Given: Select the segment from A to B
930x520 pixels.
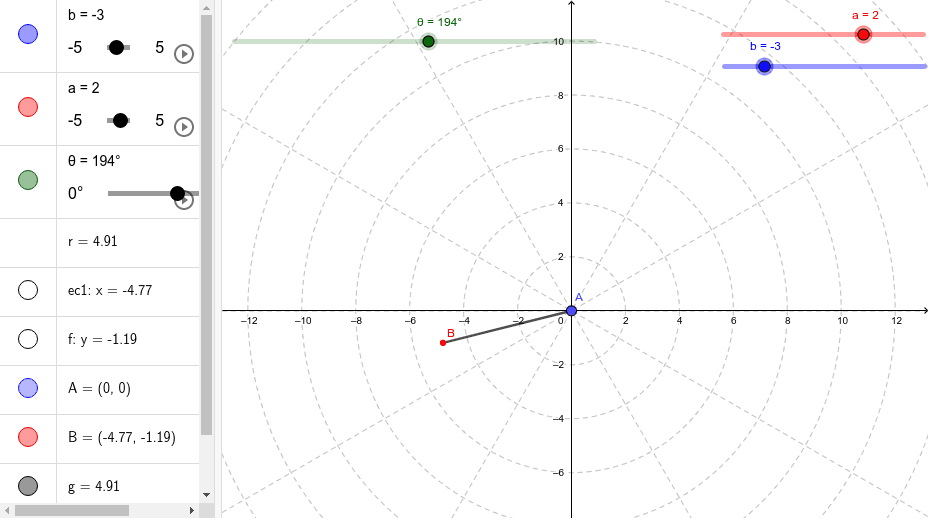Looking at the screenshot, I should coord(507,327).
